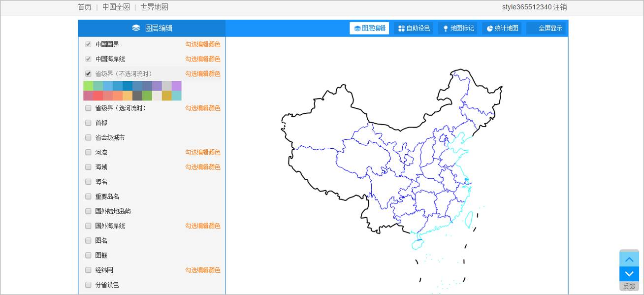Toggle the 中国国界 checkbox
This screenshot has height=295, width=644.
(88, 44)
